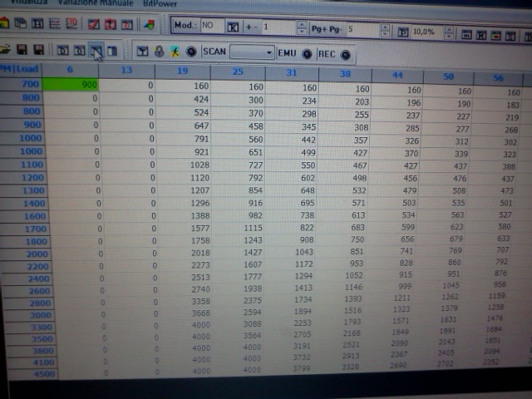
Task: Open the Visualizza menu
Action: [x=29, y=2]
